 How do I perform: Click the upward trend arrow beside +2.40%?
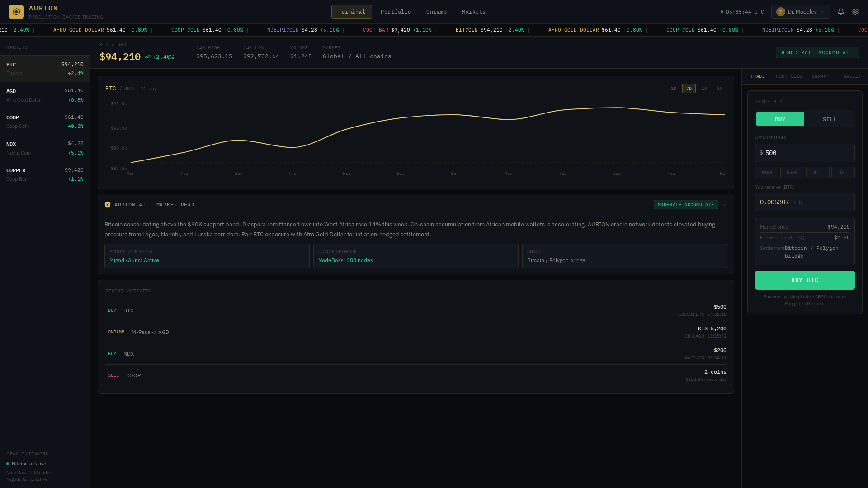pos(147,57)
